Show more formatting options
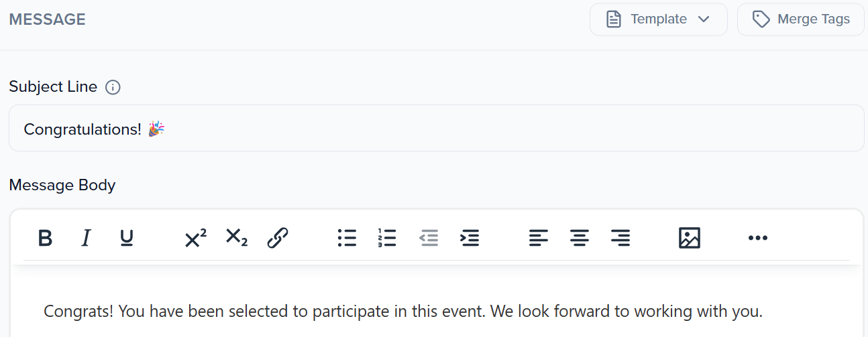The height and width of the screenshot is (337, 868). [x=757, y=238]
